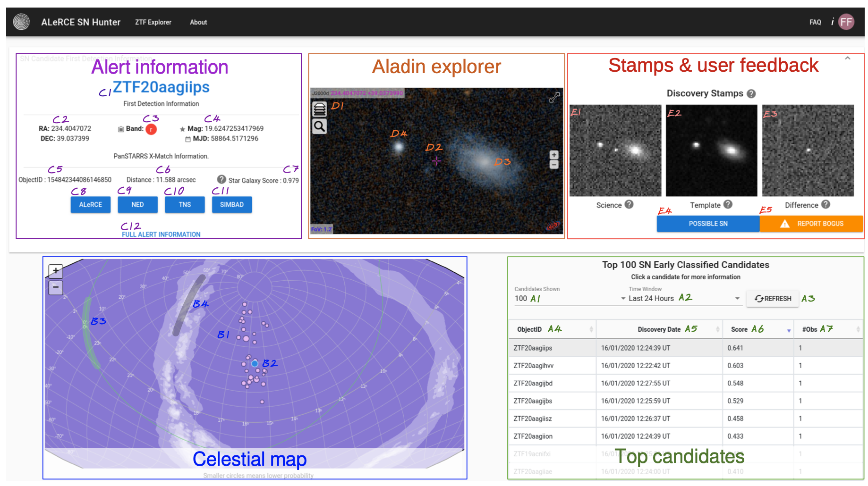The width and height of the screenshot is (868, 486).
Task: Collapse the stamps panel chevron
Action: pyautogui.click(x=848, y=58)
